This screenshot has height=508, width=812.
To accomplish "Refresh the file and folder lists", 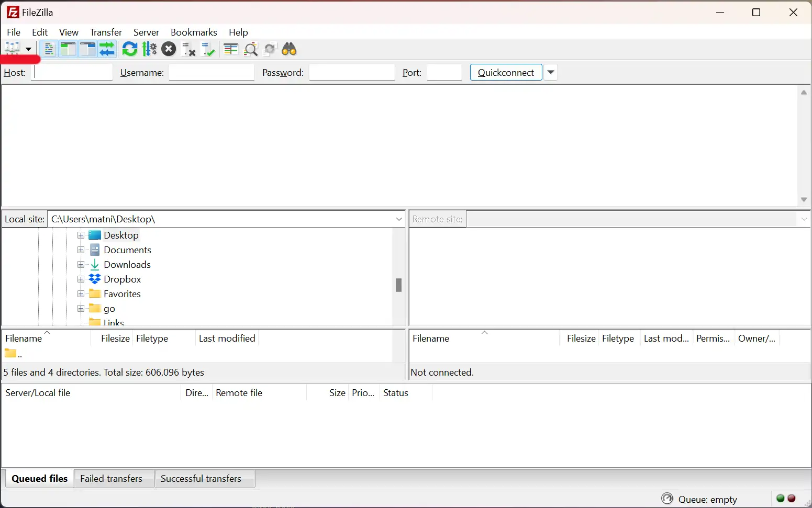I will 130,49.
